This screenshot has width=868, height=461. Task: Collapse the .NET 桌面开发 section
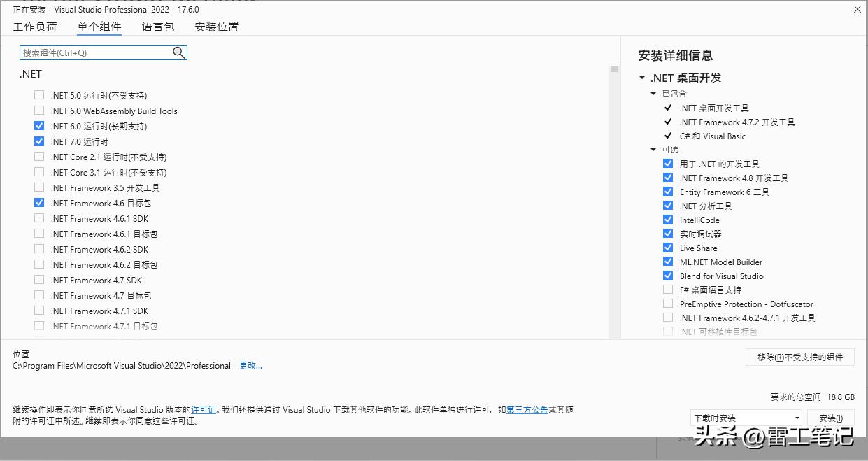[641, 78]
